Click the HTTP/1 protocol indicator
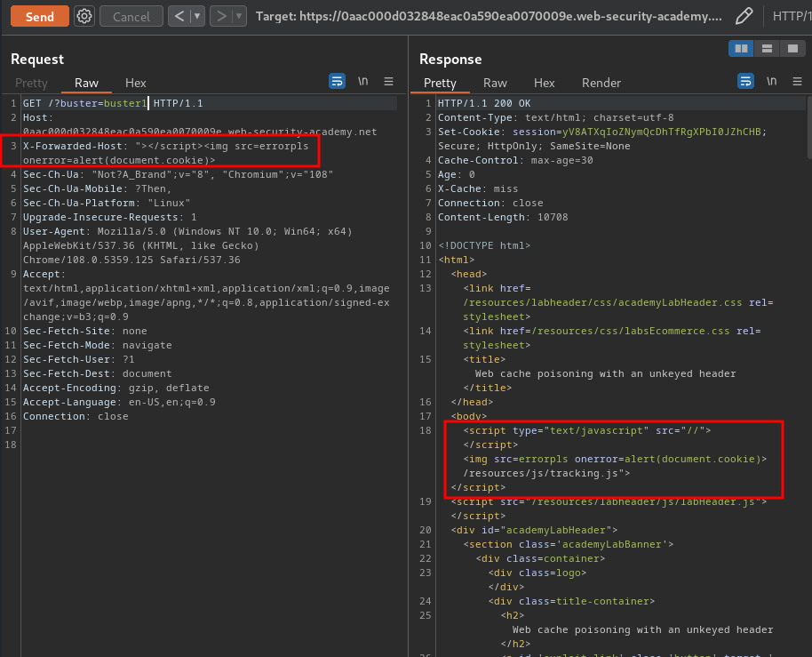The width and height of the screenshot is (812, 657). tap(792, 16)
